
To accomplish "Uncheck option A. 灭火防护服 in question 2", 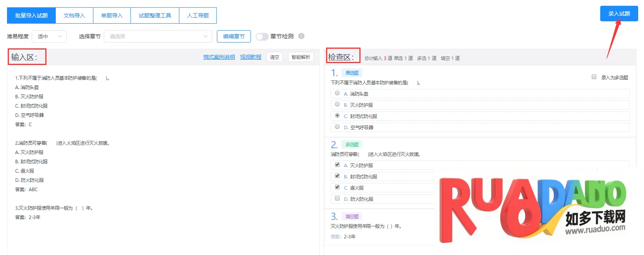I will (337, 165).
